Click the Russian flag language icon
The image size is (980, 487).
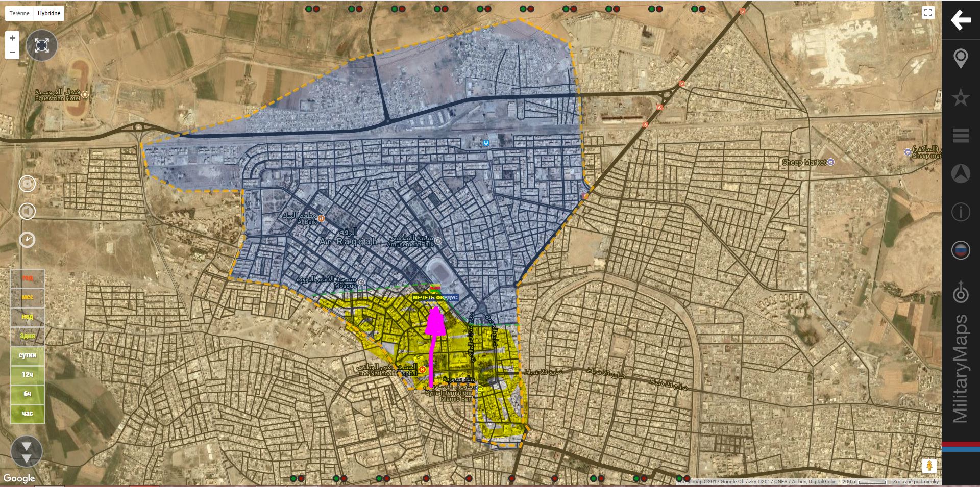click(960, 250)
